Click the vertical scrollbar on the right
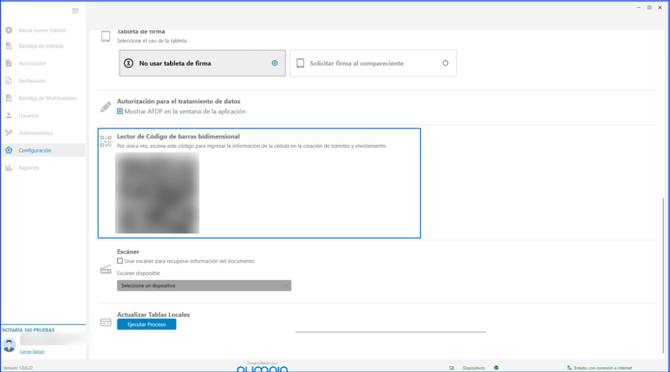This screenshot has height=372, width=670. click(663, 275)
